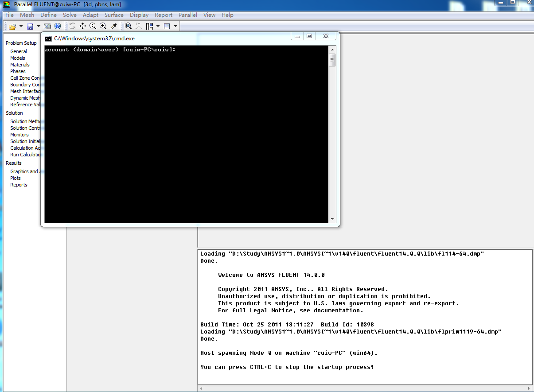Select Models under Problem Setup
The image size is (534, 392).
click(x=18, y=58)
